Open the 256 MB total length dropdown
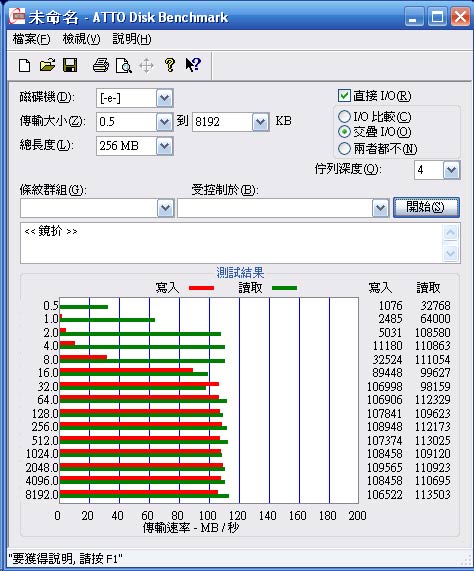 164,146
